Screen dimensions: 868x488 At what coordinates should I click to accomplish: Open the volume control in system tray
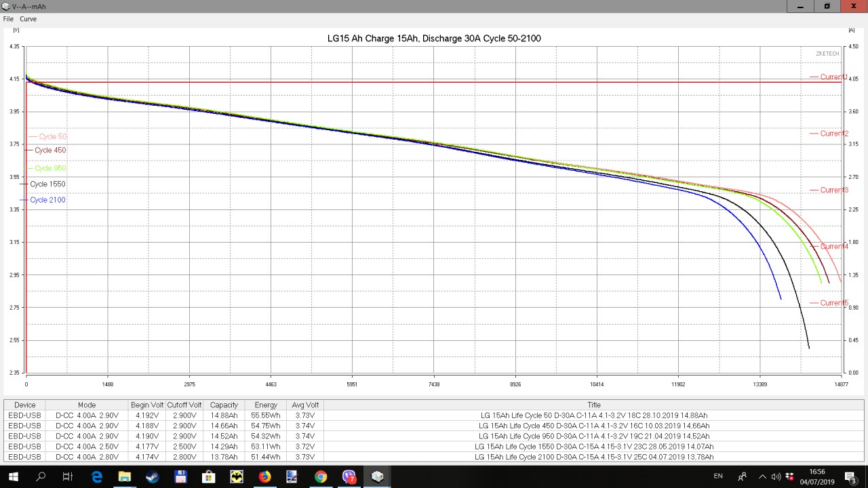776,476
